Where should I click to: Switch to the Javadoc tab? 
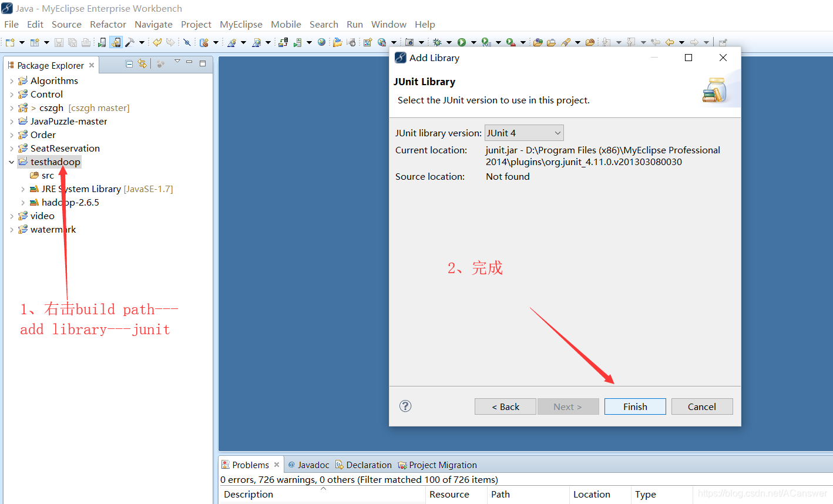[308, 465]
